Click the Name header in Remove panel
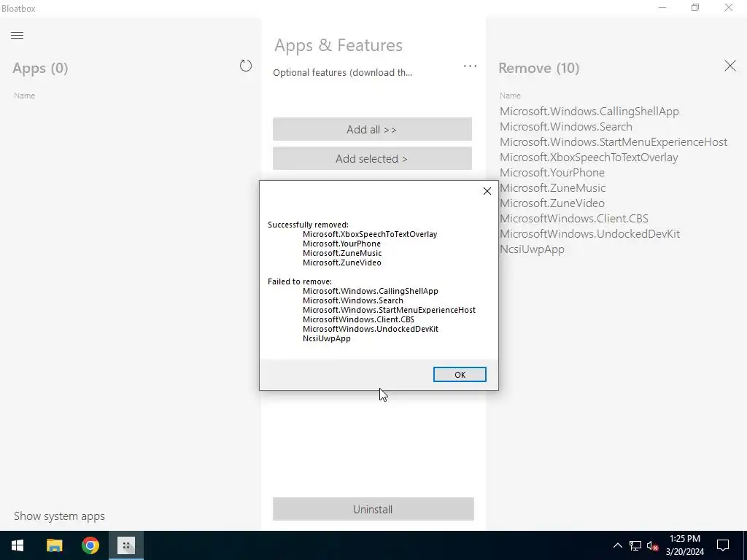This screenshot has height=560, width=747. pyautogui.click(x=510, y=96)
